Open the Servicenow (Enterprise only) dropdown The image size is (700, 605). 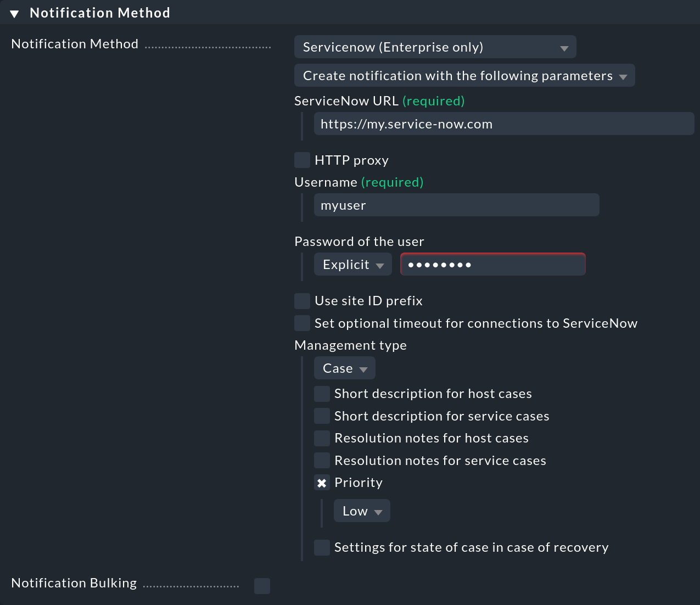[435, 47]
